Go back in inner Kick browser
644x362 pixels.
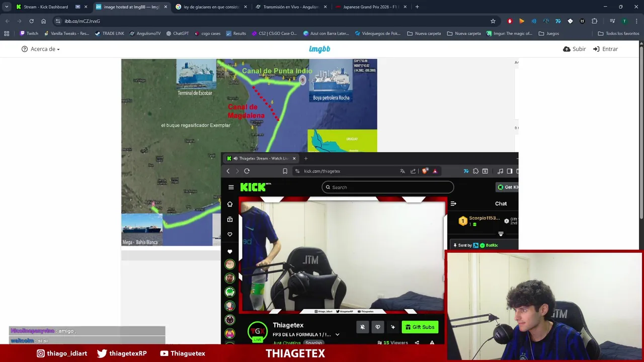click(x=228, y=171)
